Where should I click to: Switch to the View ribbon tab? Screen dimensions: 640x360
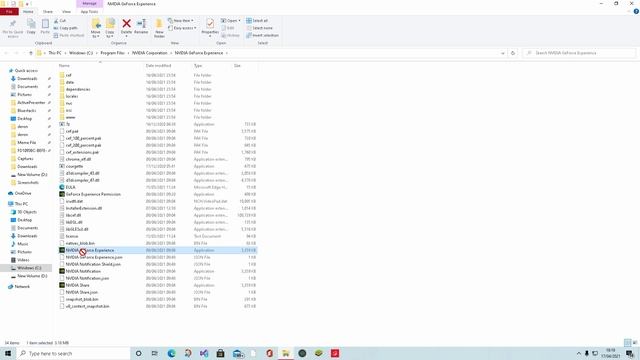(66, 11)
